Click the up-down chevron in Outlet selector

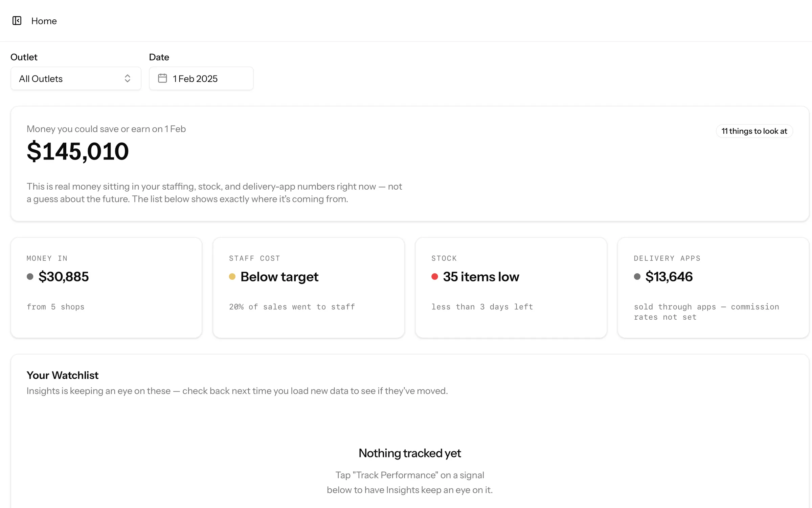128,78
